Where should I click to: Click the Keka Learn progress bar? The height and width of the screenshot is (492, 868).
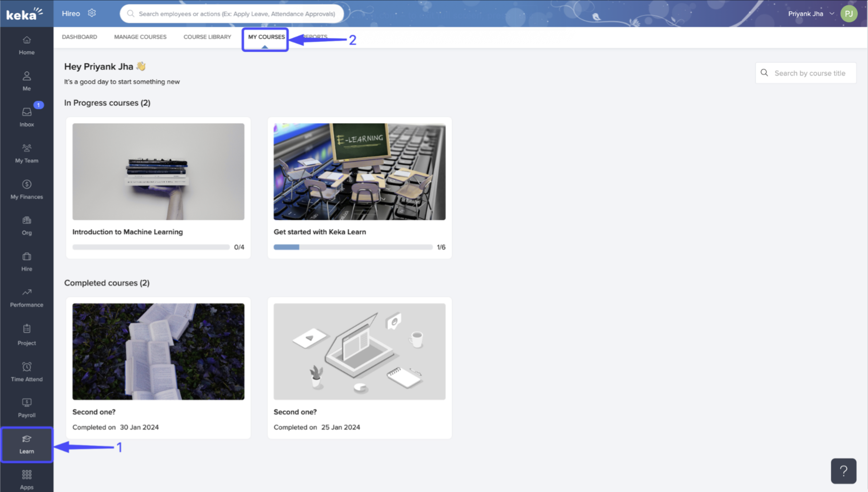pyautogui.click(x=353, y=247)
